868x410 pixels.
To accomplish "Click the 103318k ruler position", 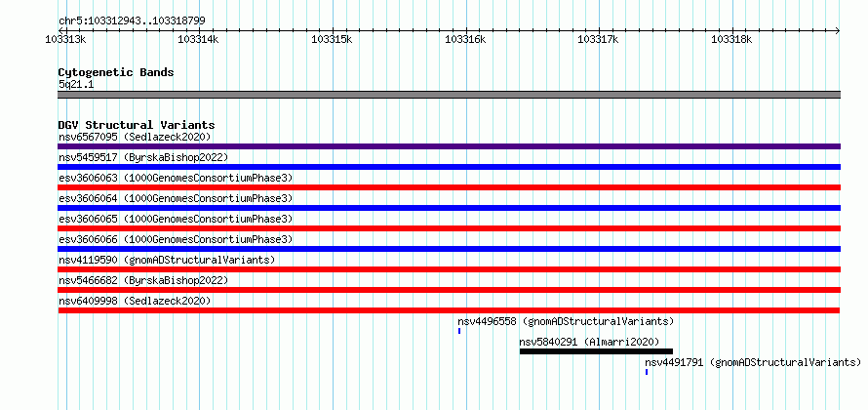I will [731, 39].
